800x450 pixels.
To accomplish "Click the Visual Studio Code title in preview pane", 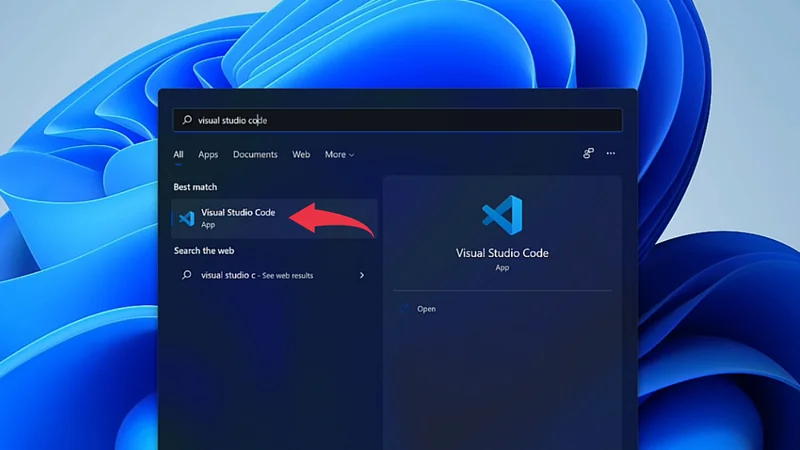I will [502, 253].
